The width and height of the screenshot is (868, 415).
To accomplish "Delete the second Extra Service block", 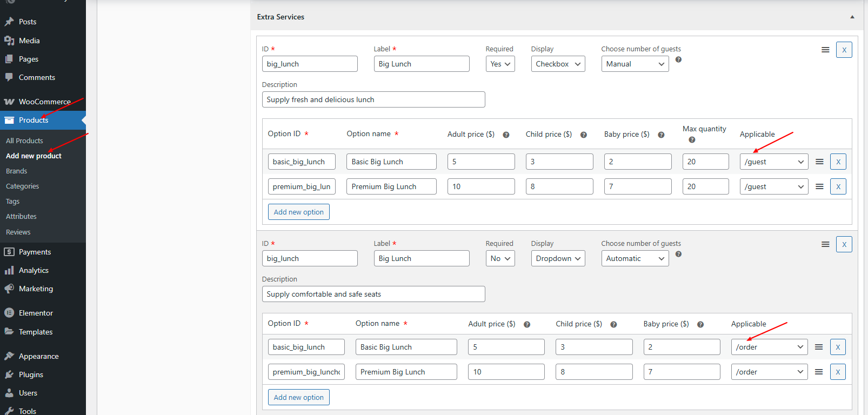I will coord(844,244).
